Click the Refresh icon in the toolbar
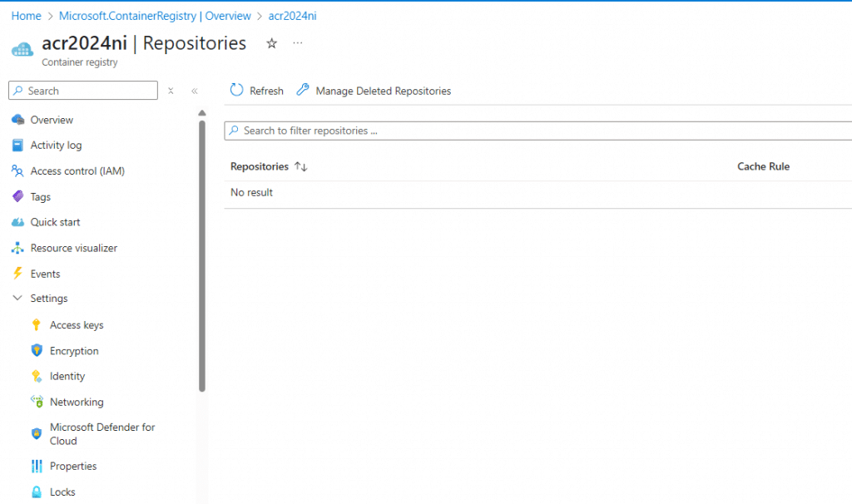852x504 pixels. pyautogui.click(x=237, y=91)
